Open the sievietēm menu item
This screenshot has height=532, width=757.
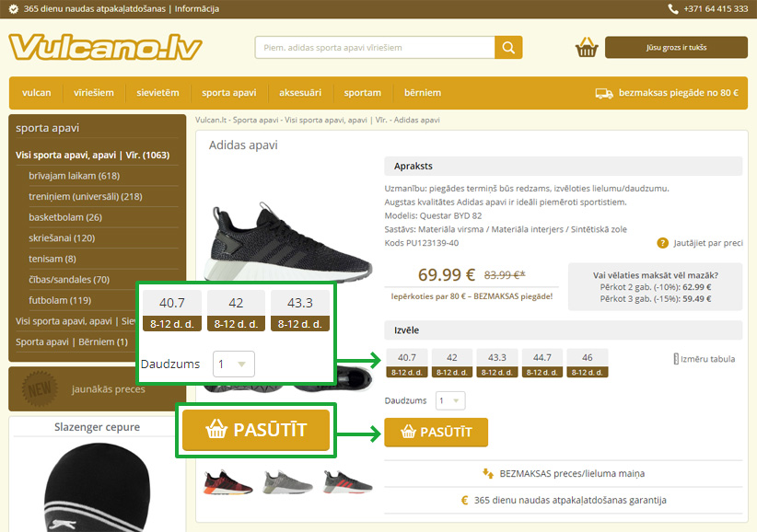[x=157, y=93]
